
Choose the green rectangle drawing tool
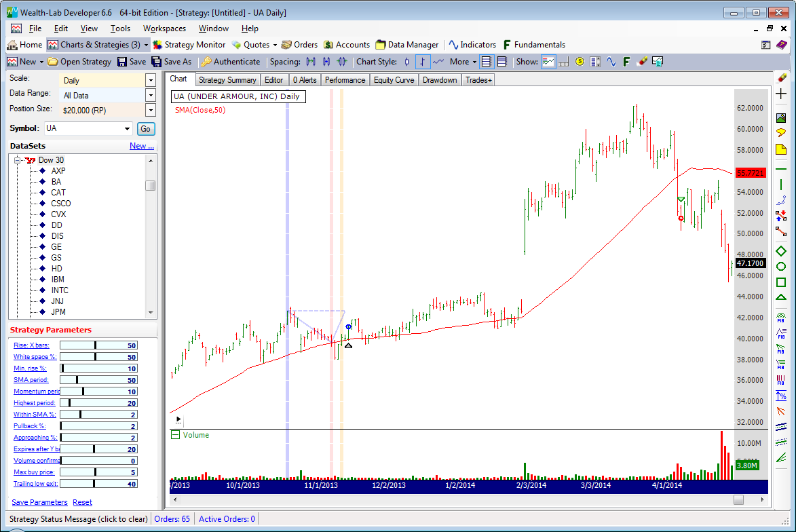pos(781,282)
